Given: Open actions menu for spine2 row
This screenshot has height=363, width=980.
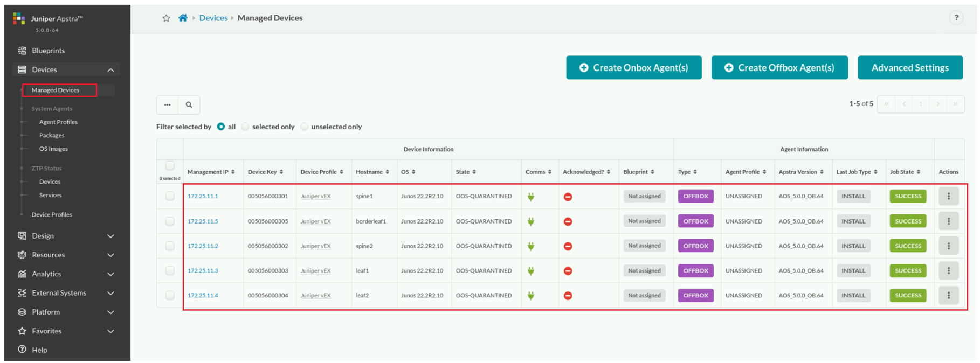Looking at the screenshot, I should coord(948,246).
